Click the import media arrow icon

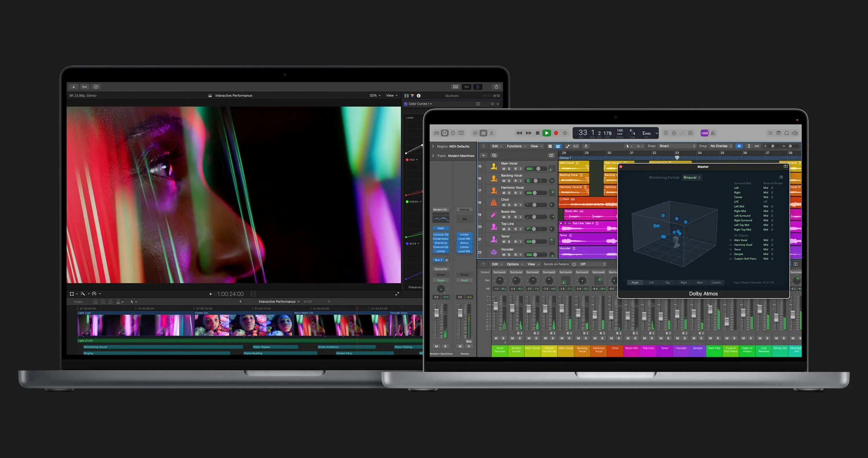point(73,87)
